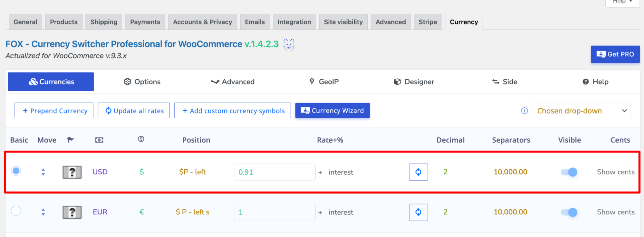Open the Designer tab
The image size is (644, 237).
click(x=414, y=82)
